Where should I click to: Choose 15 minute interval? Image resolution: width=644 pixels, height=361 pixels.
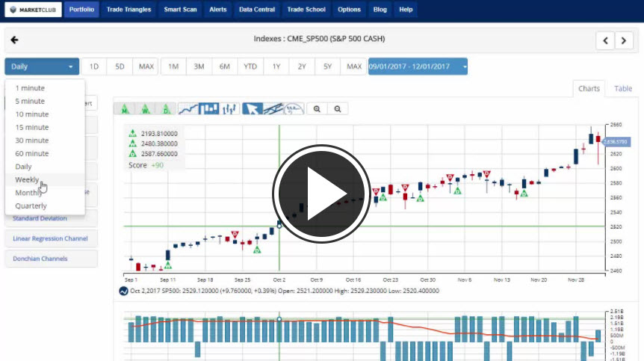pos(45,127)
